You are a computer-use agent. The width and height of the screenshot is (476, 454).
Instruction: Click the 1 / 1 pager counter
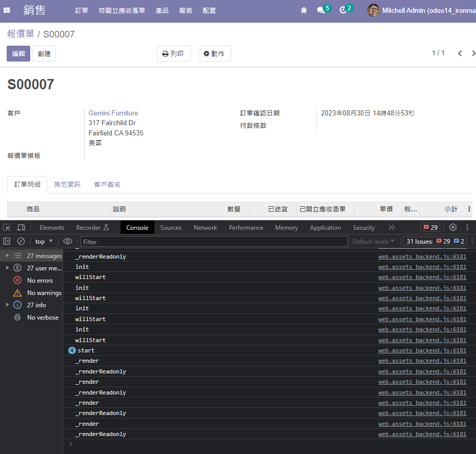[x=438, y=53]
